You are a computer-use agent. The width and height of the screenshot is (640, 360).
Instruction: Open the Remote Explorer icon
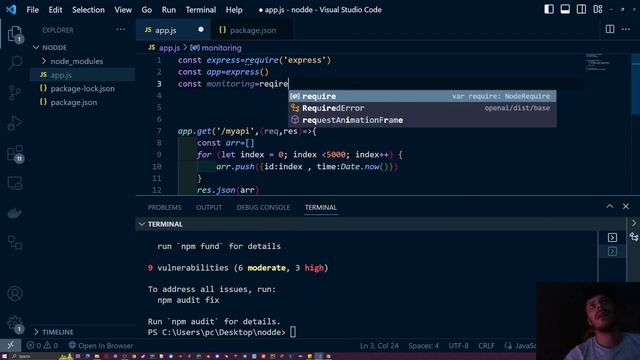click(x=15, y=183)
